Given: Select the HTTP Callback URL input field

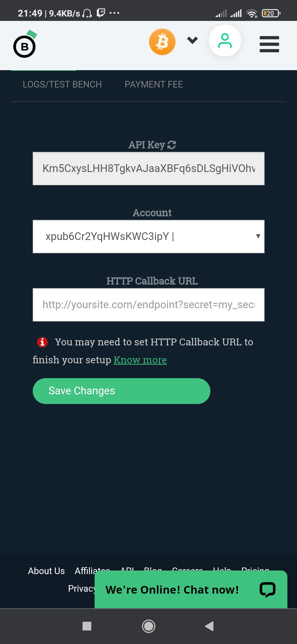Looking at the screenshot, I should coord(148,305).
